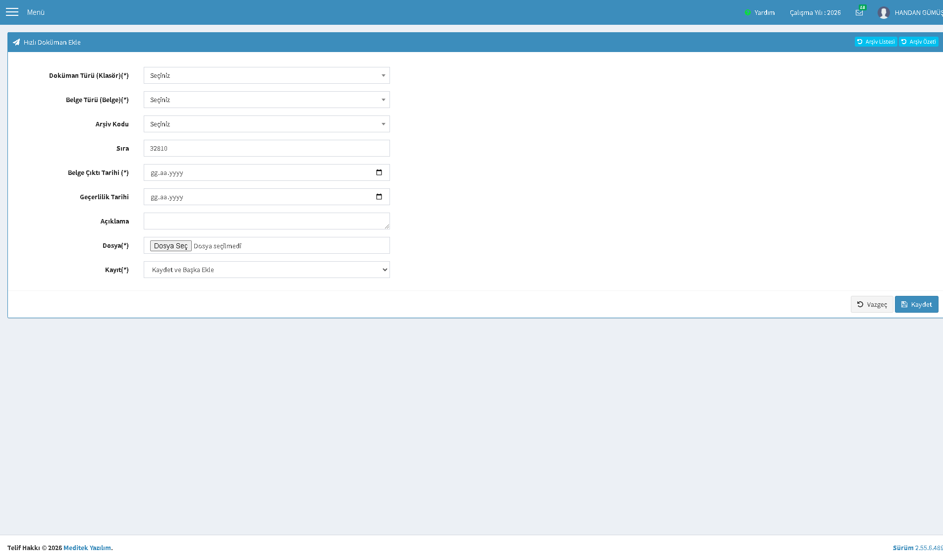
Task: Click the green Yardım help icon
Action: (748, 12)
